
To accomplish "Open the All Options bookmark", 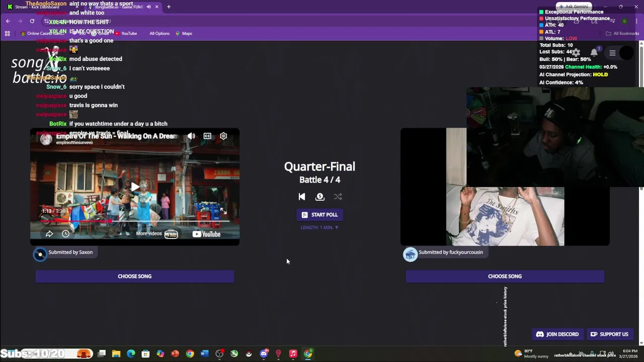I will tap(159, 33).
